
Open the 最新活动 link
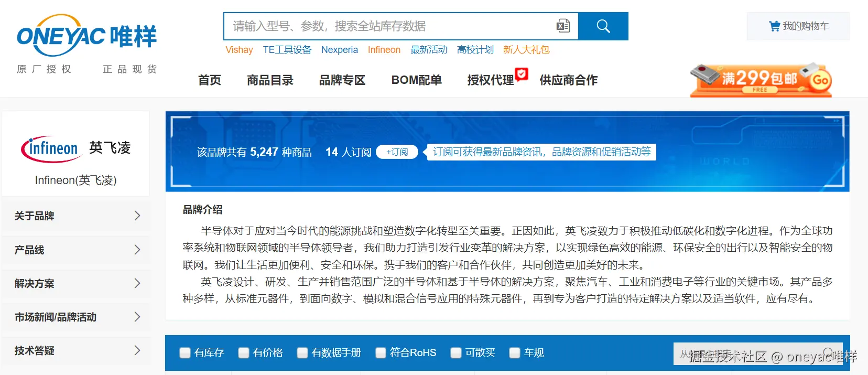tap(429, 50)
